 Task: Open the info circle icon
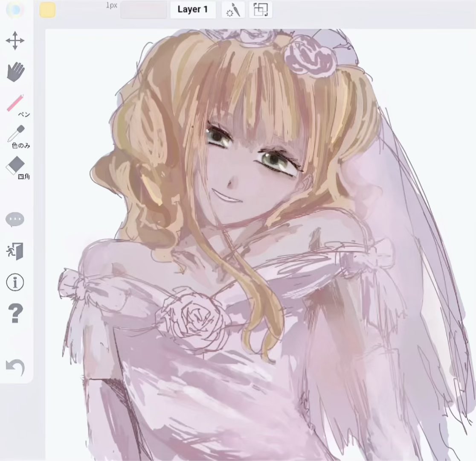tap(15, 282)
